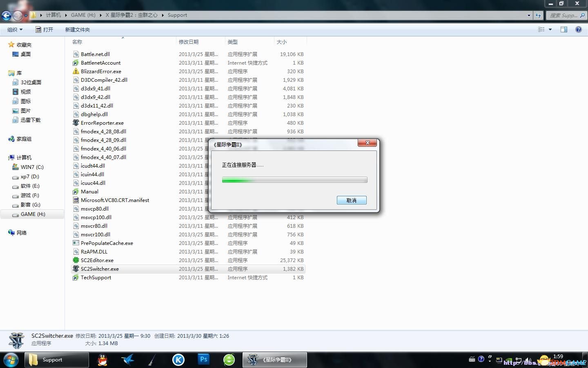Click the Support folder taskbar button
This screenshot has width=588, height=368.
(57, 360)
